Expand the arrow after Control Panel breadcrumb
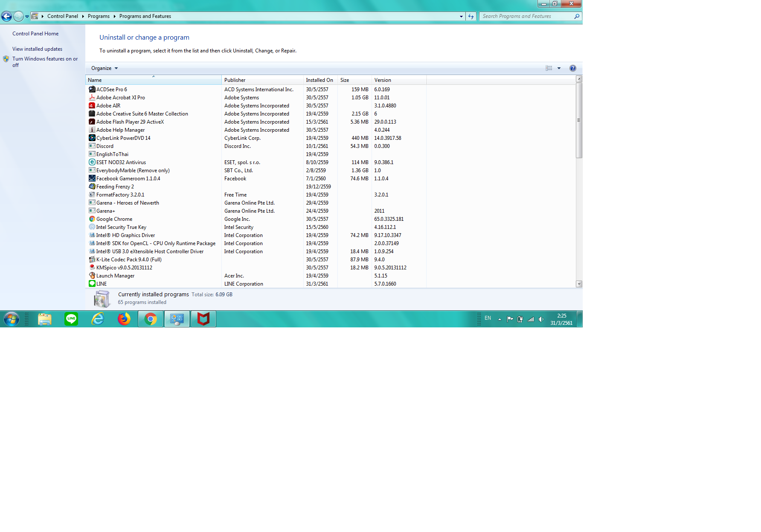 [x=83, y=16]
